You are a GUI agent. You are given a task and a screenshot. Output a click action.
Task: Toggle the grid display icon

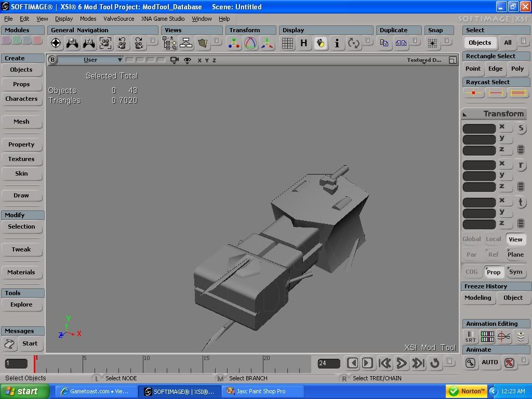287,44
